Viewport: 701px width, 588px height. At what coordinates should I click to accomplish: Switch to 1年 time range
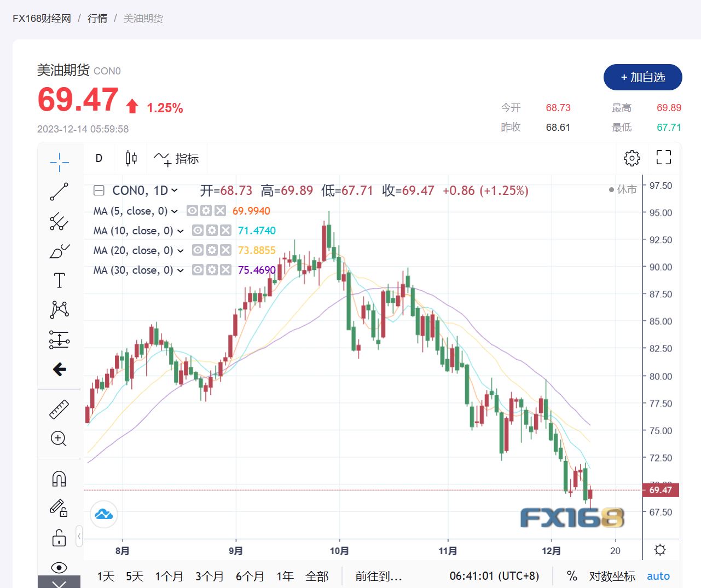(285, 576)
